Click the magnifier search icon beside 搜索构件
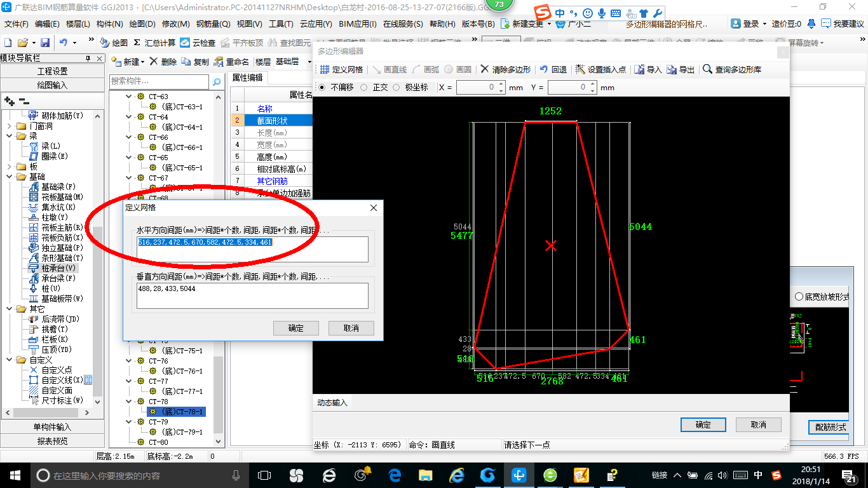This screenshot has width=868, height=488. [217, 81]
